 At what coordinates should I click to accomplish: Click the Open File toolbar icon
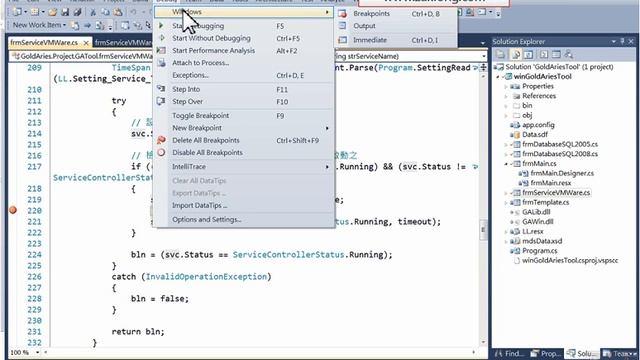53,12
